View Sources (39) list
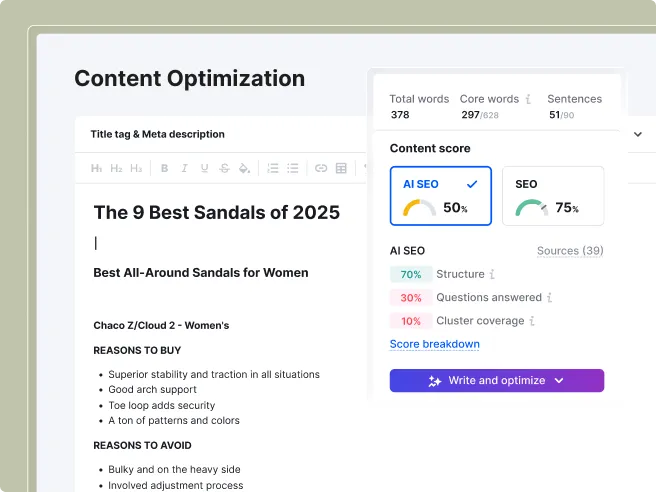 tap(570, 251)
